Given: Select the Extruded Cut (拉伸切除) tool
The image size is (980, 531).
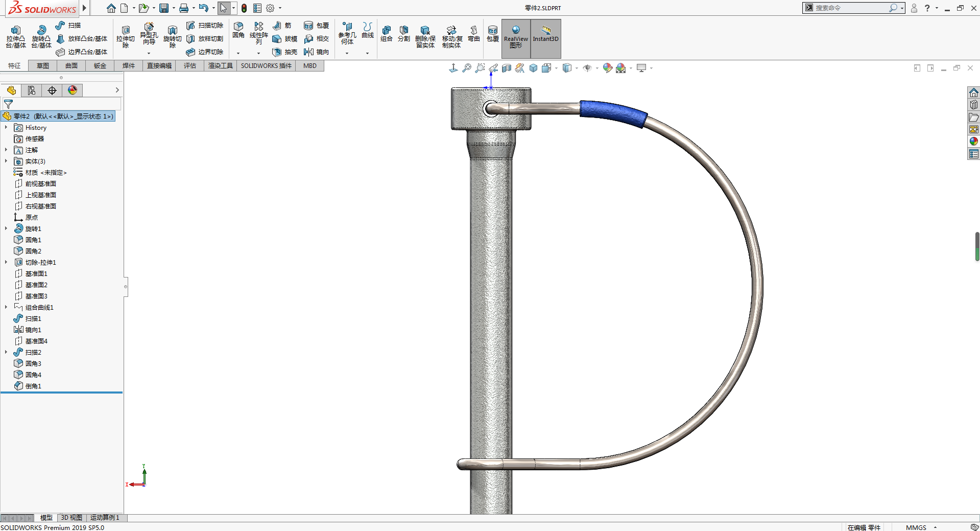Looking at the screenshot, I should pos(126,36).
